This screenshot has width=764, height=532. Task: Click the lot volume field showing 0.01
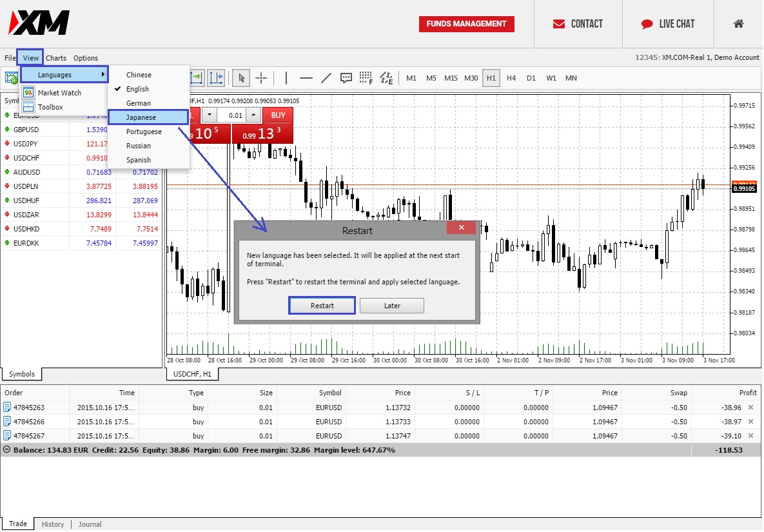pos(231,115)
